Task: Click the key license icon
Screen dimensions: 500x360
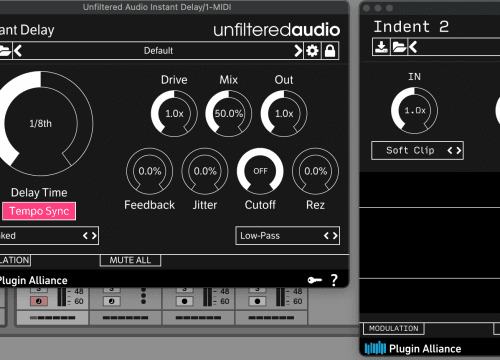Action: pyautogui.click(x=315, y=280)
